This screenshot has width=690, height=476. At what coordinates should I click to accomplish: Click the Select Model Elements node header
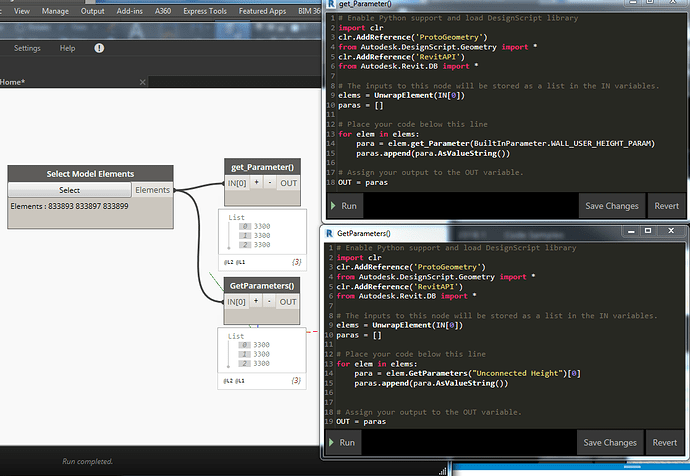[90, 174]
